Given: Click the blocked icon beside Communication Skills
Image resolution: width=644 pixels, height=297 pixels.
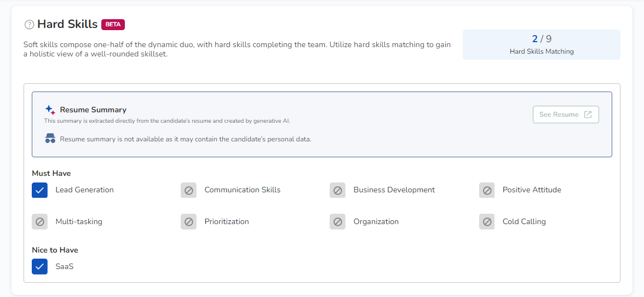Looking at the screenshot, I should [x=188, y=190].
